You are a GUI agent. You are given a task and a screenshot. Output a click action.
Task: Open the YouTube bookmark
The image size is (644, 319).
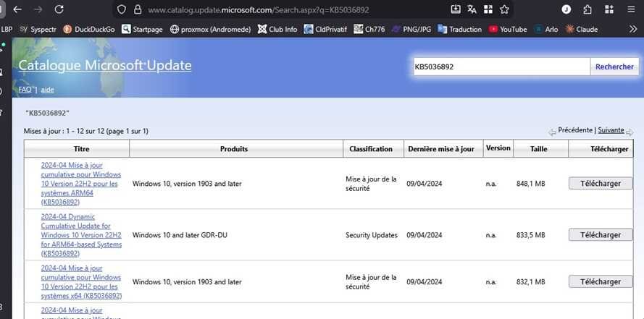pos(508,29)
